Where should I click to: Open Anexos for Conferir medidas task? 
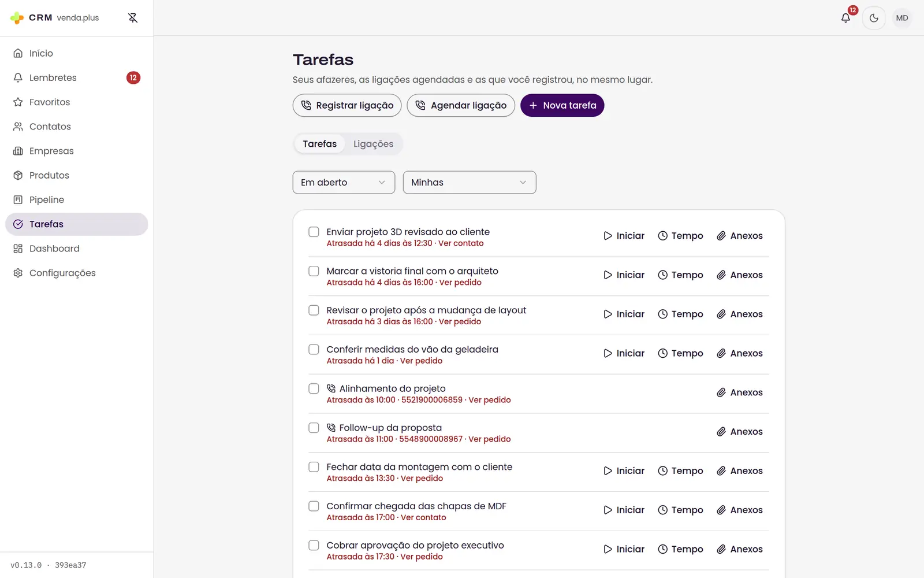(x=740, y=353)
